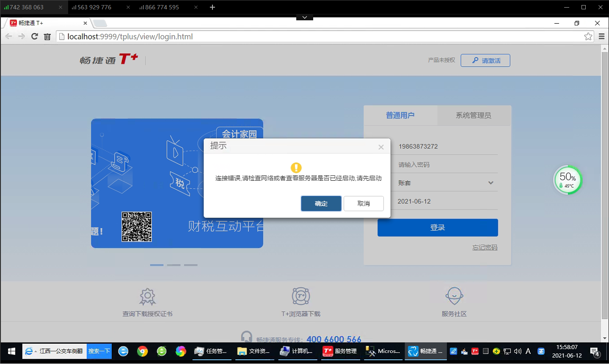The image size is (609, 364).
Task: Click the 忘记密码 link
Action: 485,248
